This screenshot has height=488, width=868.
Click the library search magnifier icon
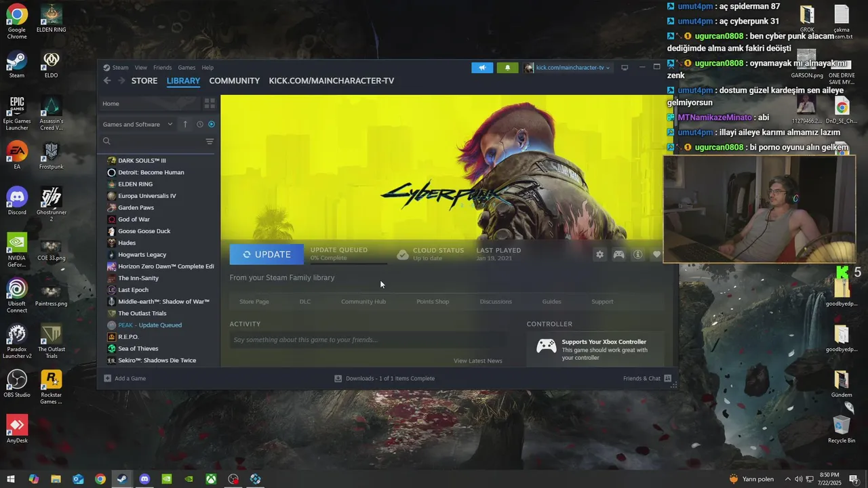[x=106, y=142]
